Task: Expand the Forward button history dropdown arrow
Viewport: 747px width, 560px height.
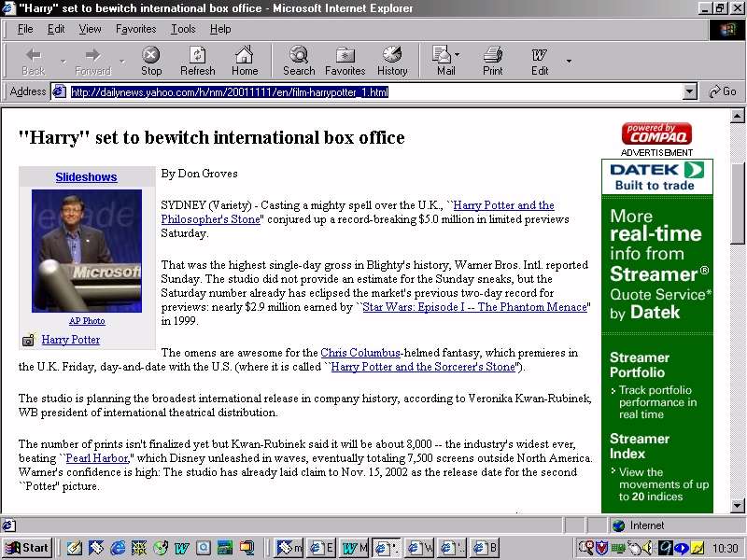Action: tap(122, 62)
